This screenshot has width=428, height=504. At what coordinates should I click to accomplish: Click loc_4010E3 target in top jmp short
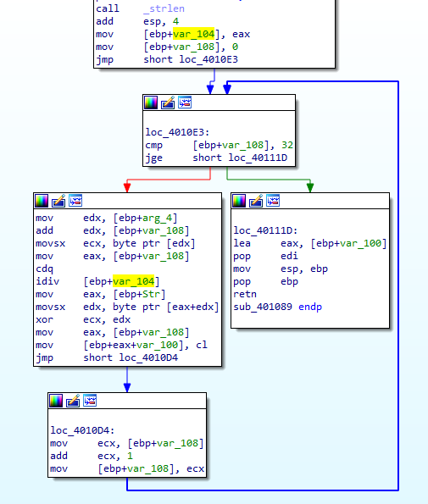(208, 59)
